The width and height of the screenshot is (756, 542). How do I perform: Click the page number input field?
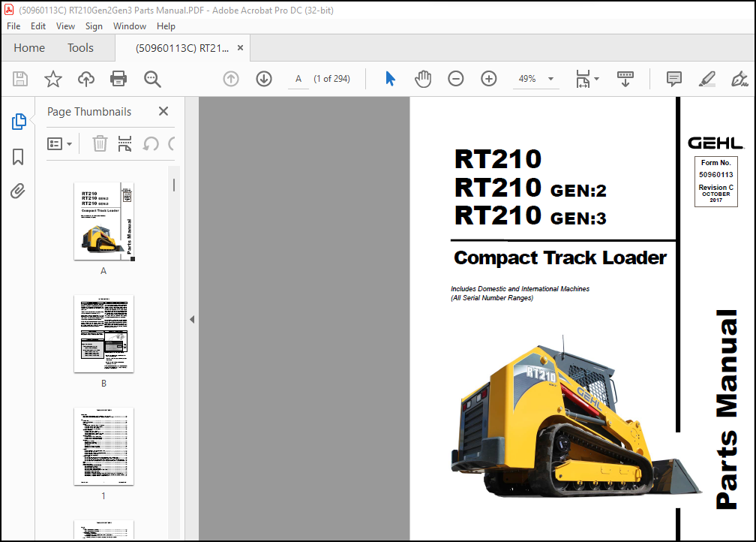point(298,79)
